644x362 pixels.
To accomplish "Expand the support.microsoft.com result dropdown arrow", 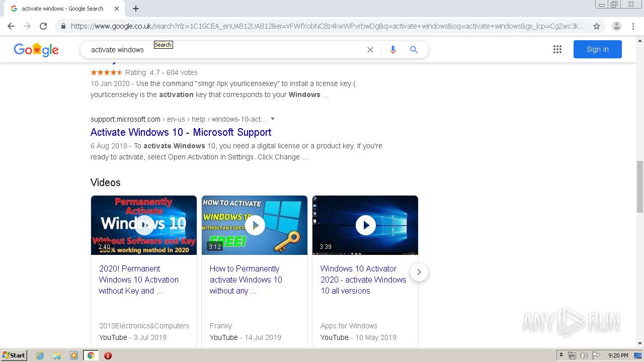I will coord(273,119).
